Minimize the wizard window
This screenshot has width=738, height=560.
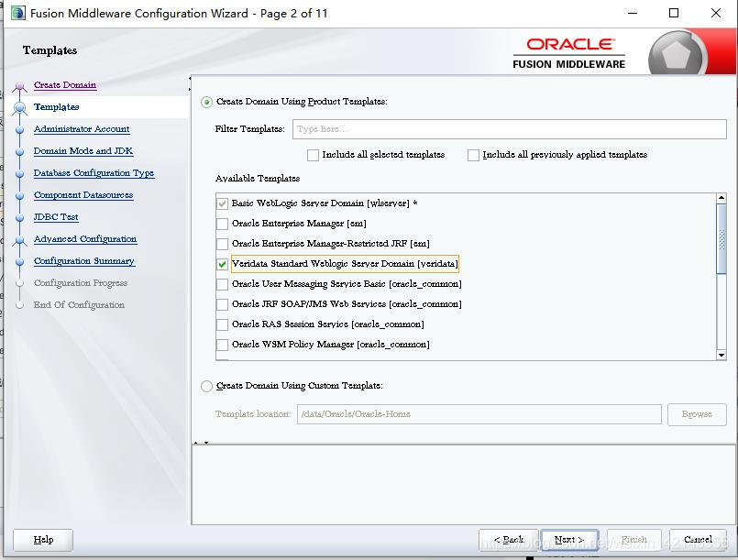(x=633, y=13)
